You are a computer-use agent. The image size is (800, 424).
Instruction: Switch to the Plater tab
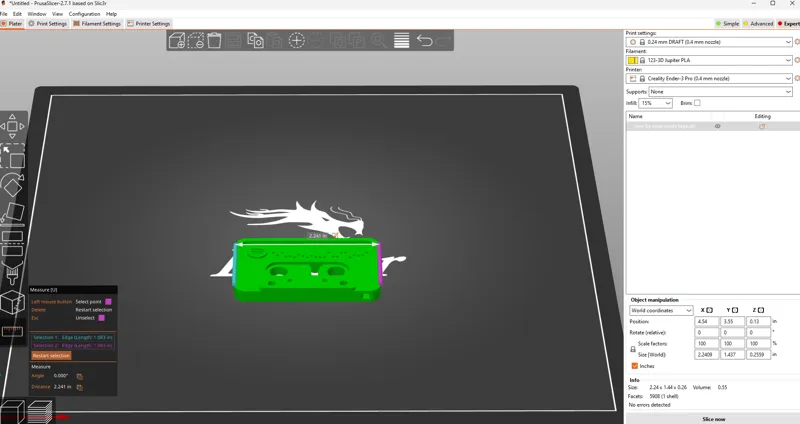(12, 23)
